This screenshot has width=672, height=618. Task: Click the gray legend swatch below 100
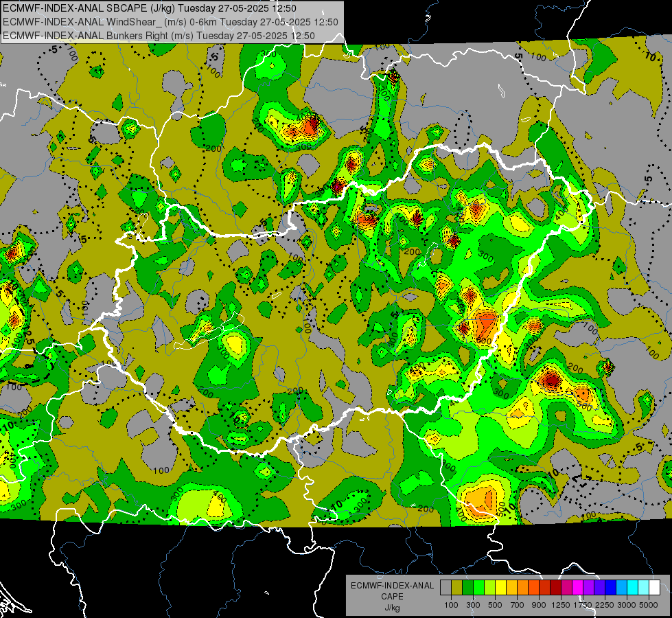click(445, 588)
